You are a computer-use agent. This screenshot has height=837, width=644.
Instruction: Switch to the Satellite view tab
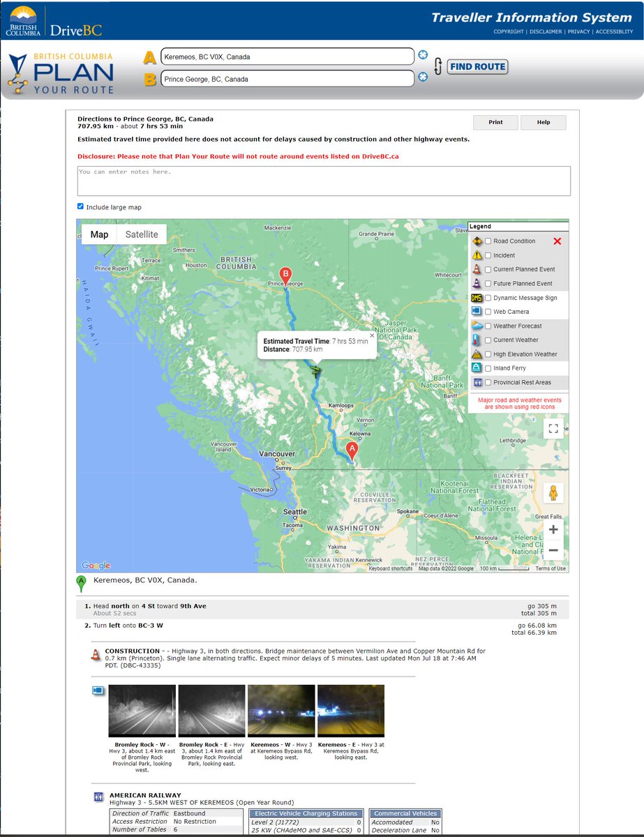tap(142, 234)
